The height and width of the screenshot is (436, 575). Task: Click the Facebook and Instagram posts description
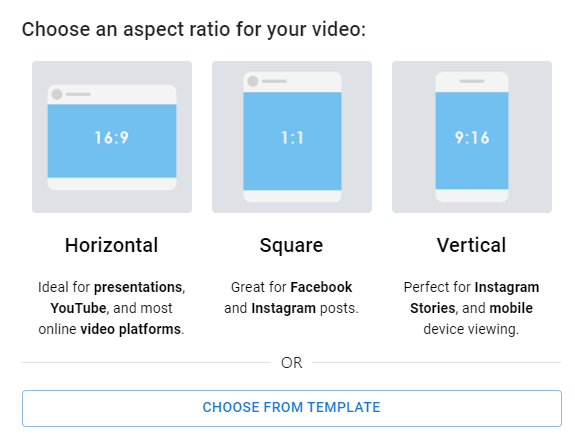pyautogui.click(x=292, y=298)
